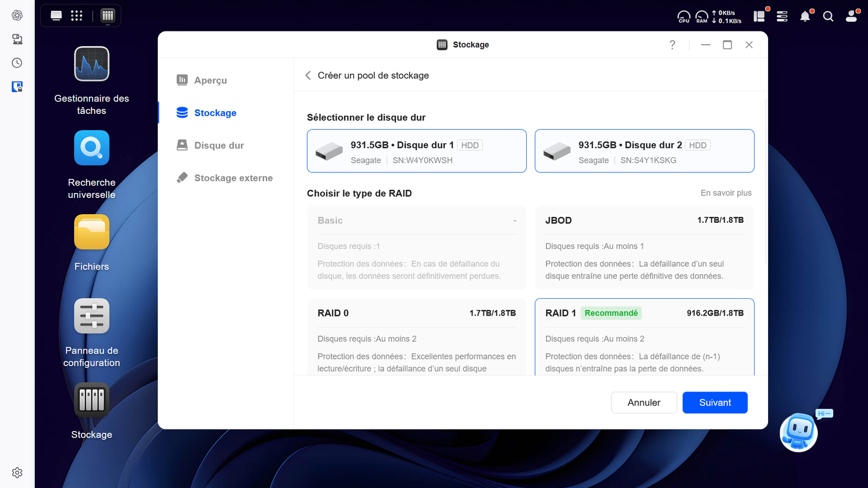Viewport: 868px width, 488px height.
Task: Cancel pool creation with Annuler
Action: (x=643, y=402)
